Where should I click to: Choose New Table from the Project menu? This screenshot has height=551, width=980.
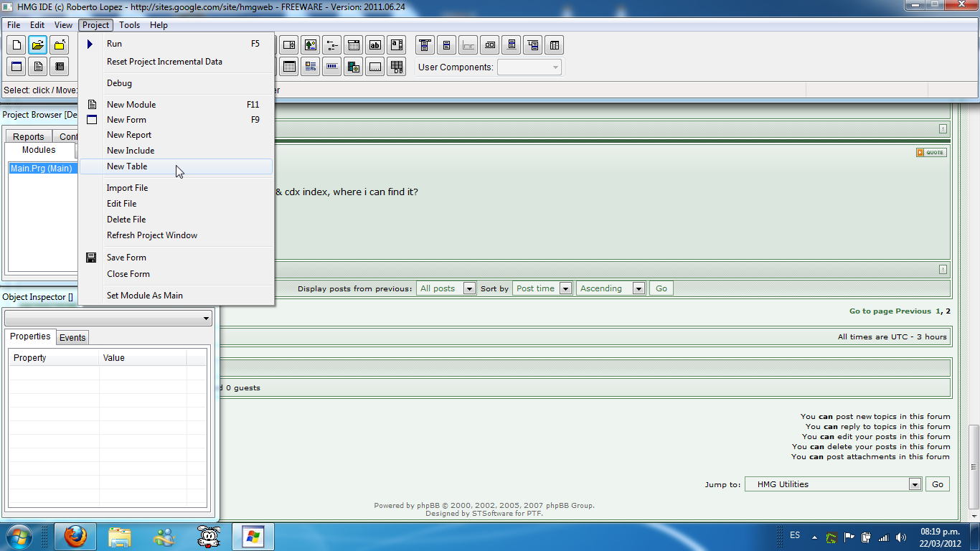coord(127,166)
